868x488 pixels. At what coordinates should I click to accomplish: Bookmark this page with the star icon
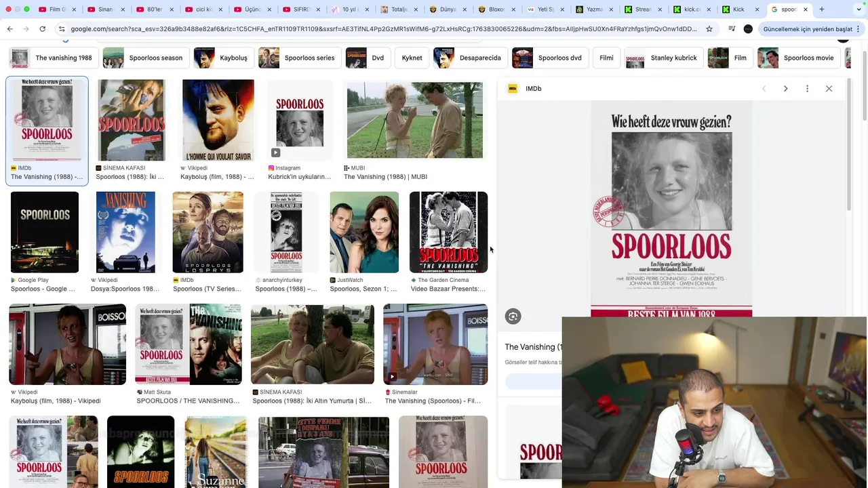tap(709, 29)
